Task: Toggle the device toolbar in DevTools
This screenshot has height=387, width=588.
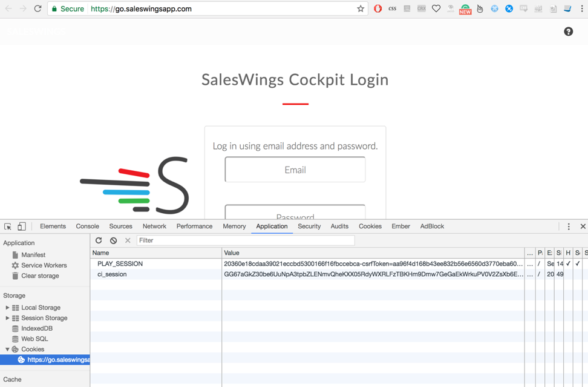Action: tap(21, 227)
